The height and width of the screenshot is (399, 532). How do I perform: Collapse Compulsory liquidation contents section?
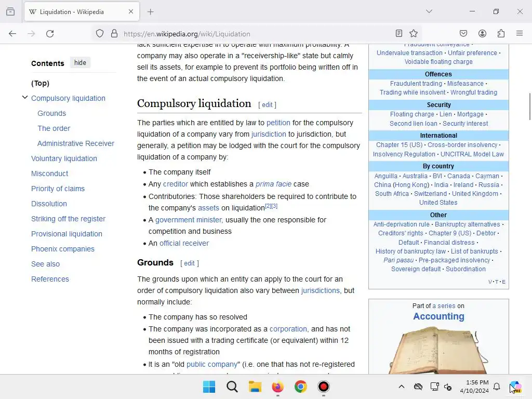25,97
